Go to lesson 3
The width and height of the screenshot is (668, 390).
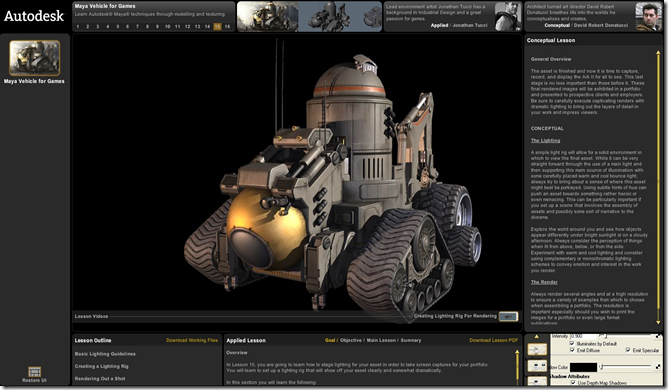pyautogui.click(x=98, y=26)
